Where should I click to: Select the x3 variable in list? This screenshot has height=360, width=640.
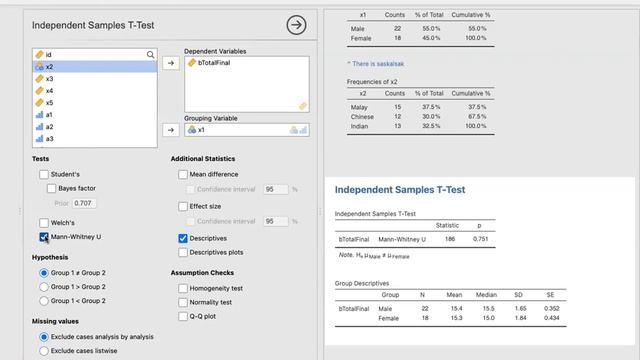point(94,79)
